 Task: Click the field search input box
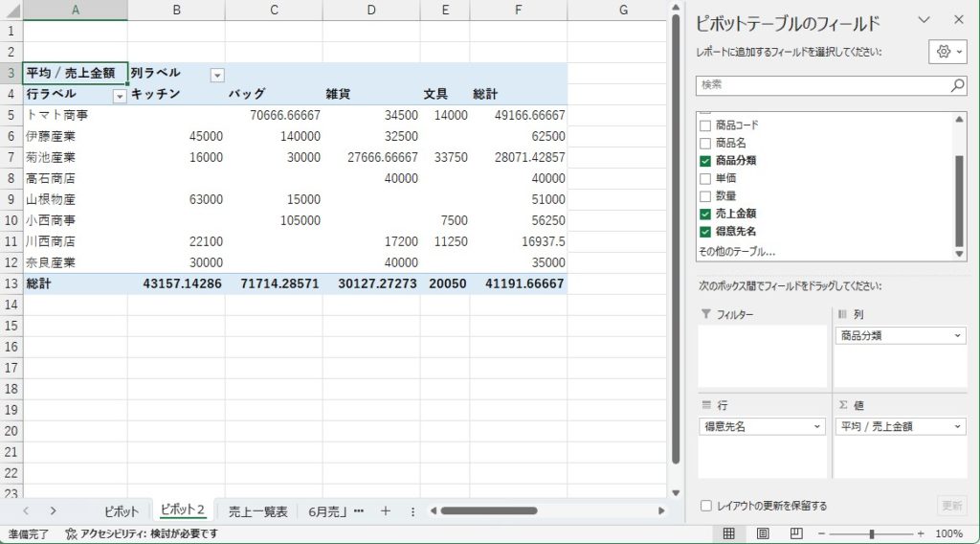coord(821,85)
